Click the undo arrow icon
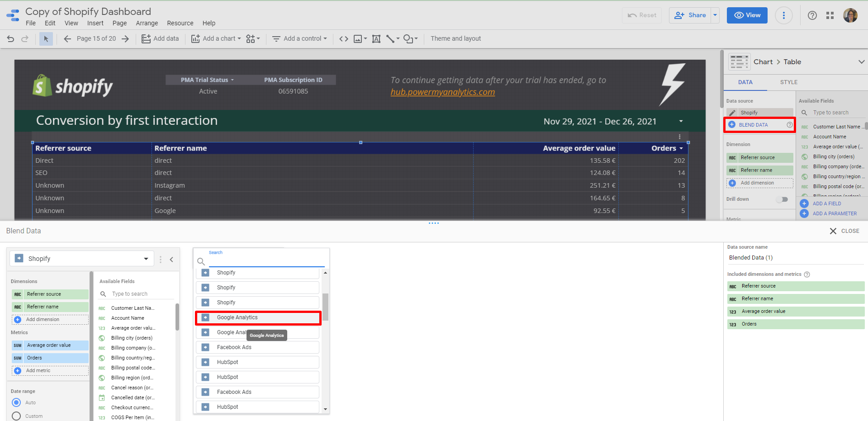This screenshot has height=421, width=868. [x=10, y=39]
